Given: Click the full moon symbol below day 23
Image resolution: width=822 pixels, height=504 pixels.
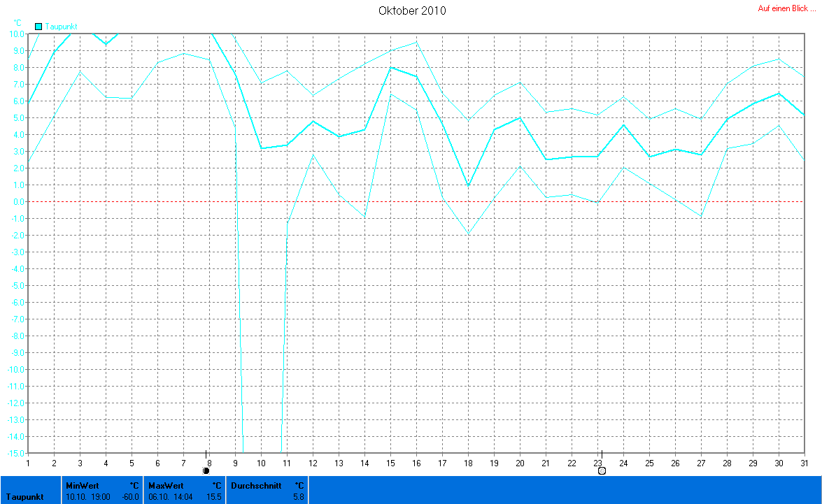Looking at the screenshot, I should click(x=602, y=471).
